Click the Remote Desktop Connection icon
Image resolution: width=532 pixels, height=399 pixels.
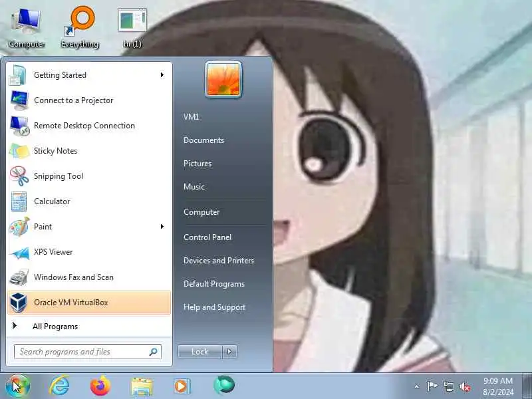(19, 126)
